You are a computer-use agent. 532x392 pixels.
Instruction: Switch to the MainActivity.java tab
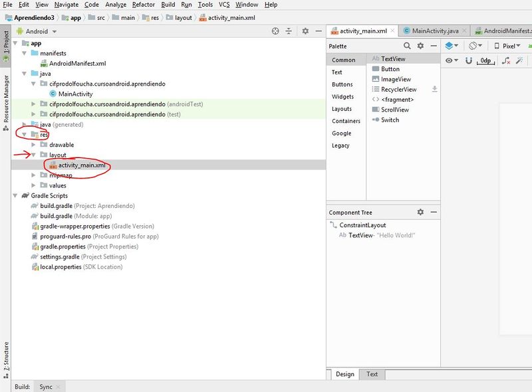coord(435,31)
